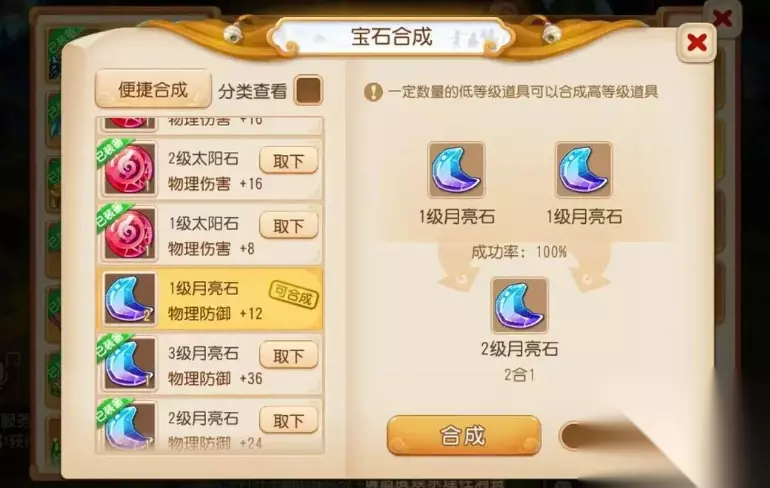Select the 1级月亮石 gem icon in list
The image size is (770, 488).
pyautogui.click(x=130, y=299)
